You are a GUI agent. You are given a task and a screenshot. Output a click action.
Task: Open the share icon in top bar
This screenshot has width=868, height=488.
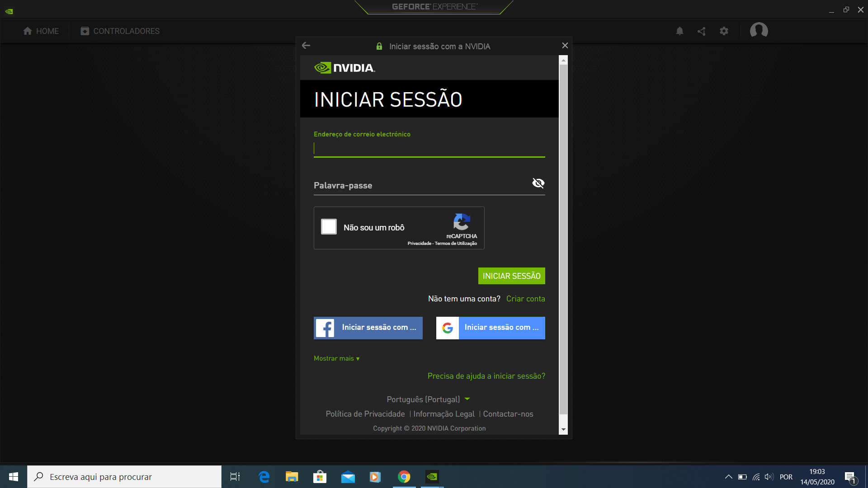click(702, 31)
